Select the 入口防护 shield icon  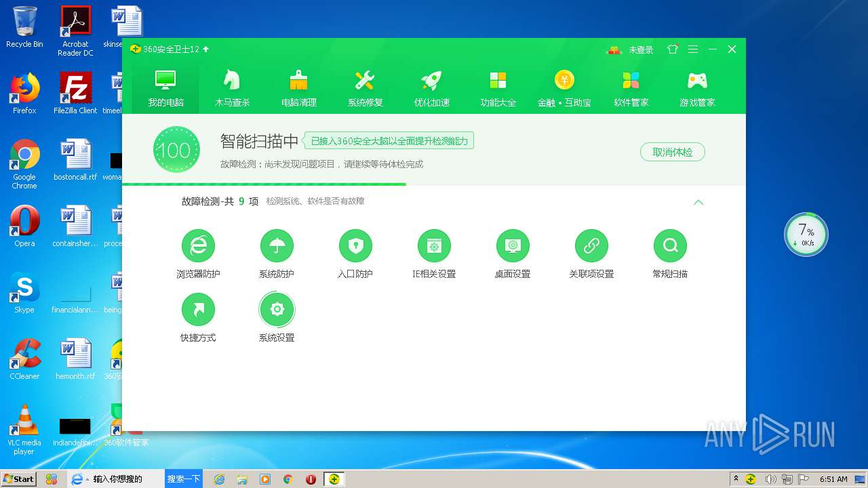(x=355, y=245)
